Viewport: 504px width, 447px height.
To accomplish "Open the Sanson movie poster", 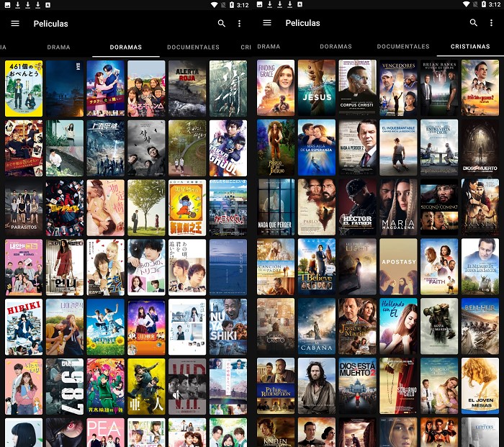I will pos(480,207).
